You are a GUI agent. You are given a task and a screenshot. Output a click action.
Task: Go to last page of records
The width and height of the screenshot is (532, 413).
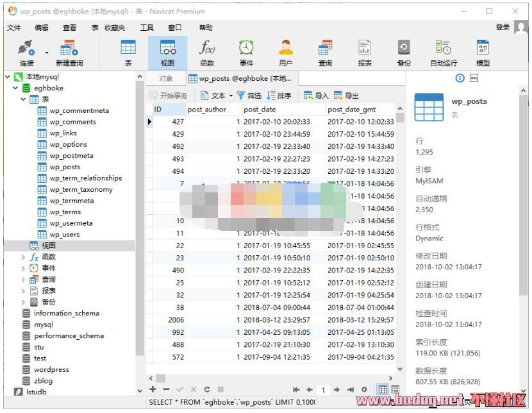pos(351,389)
